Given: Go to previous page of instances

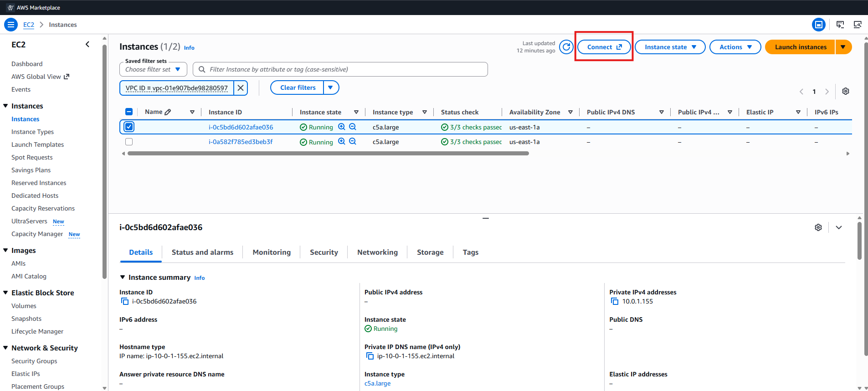Looking at the screenshot, I should (x=801, y=92).
